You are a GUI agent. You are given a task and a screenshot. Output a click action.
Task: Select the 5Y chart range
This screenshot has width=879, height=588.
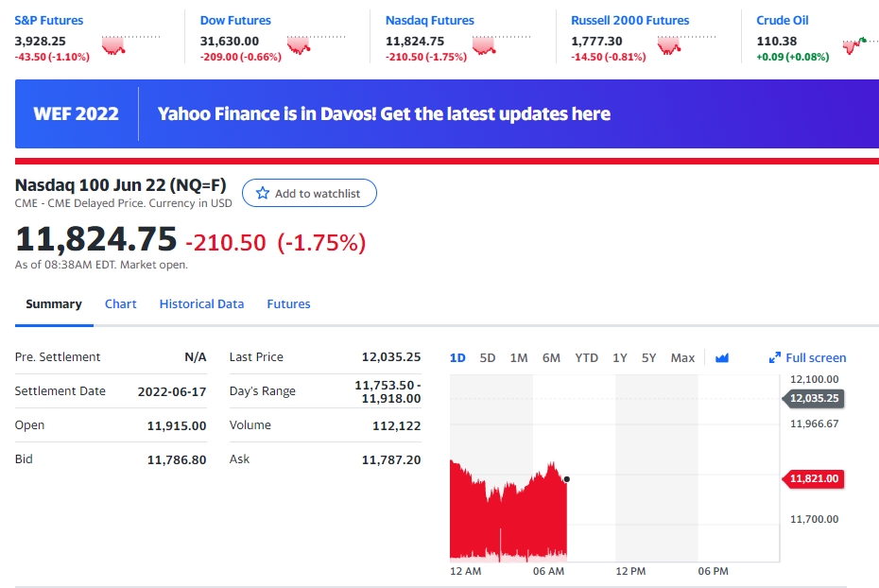[649, 357]
